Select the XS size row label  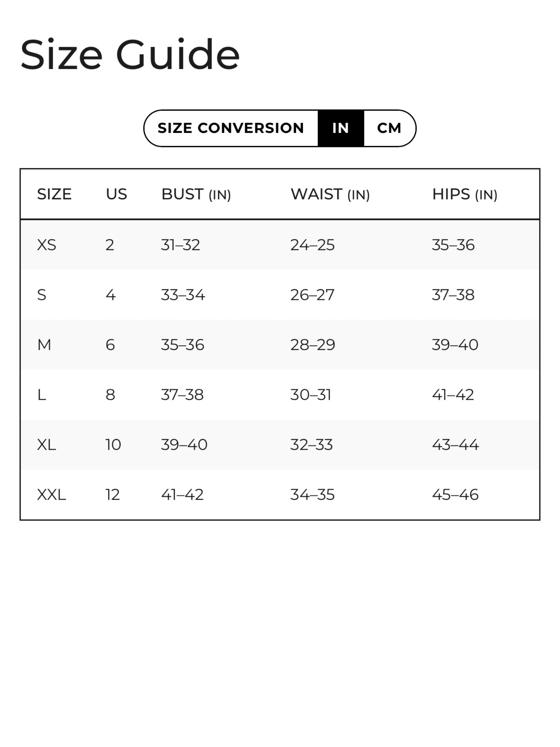click(x=47, y=245)
